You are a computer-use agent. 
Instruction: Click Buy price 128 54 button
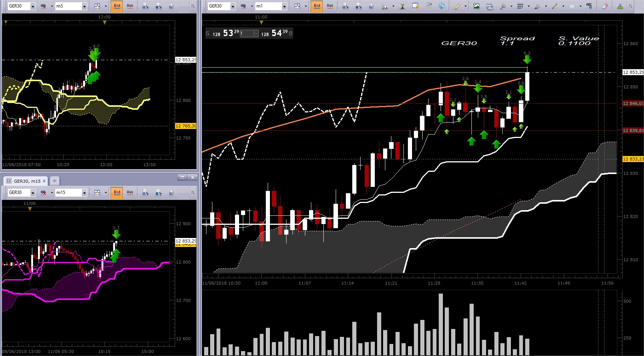tap(276, 33)
